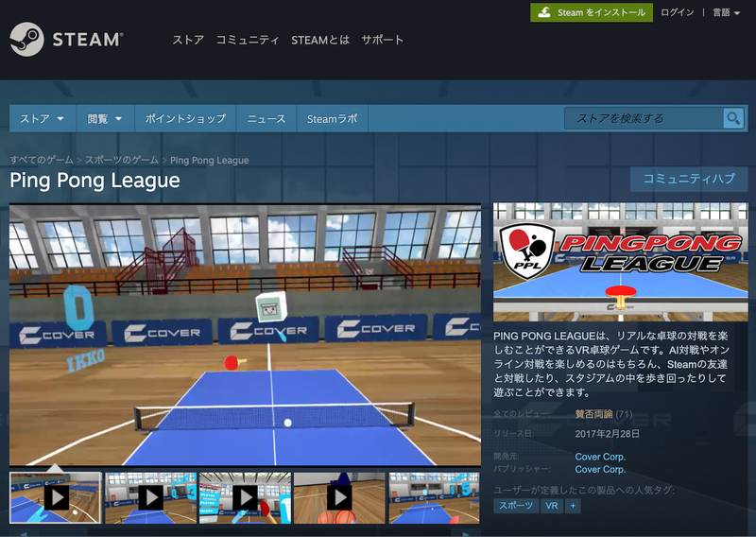Open ニュース tab

(x=266, y=118)
